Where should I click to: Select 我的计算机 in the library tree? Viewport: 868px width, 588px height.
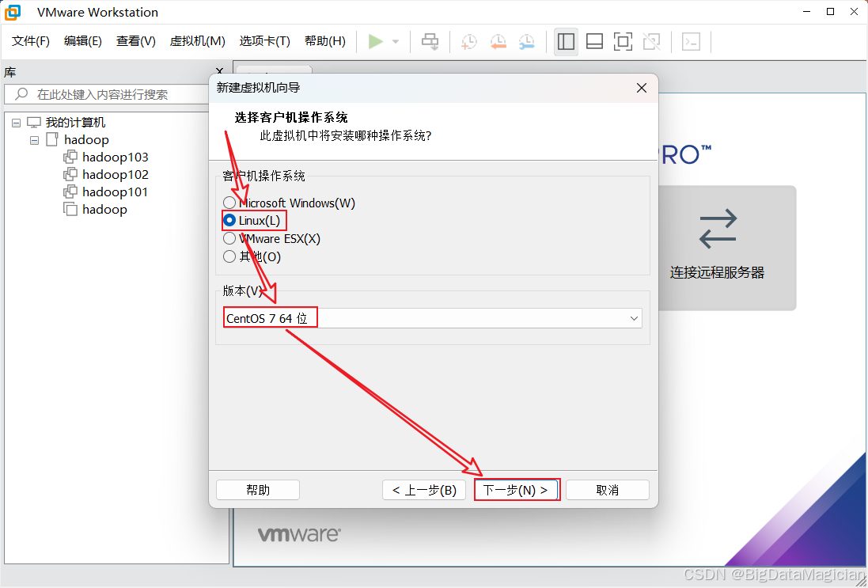tap(75, 123)
